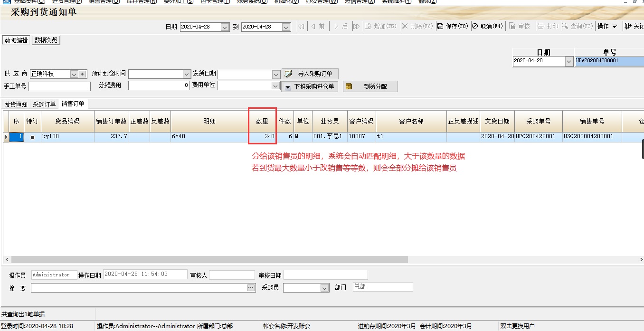The height and width of the screenshot is (331, 644).
Task: Click the first-record navigation arrow icon
Action: coord(301,26)
